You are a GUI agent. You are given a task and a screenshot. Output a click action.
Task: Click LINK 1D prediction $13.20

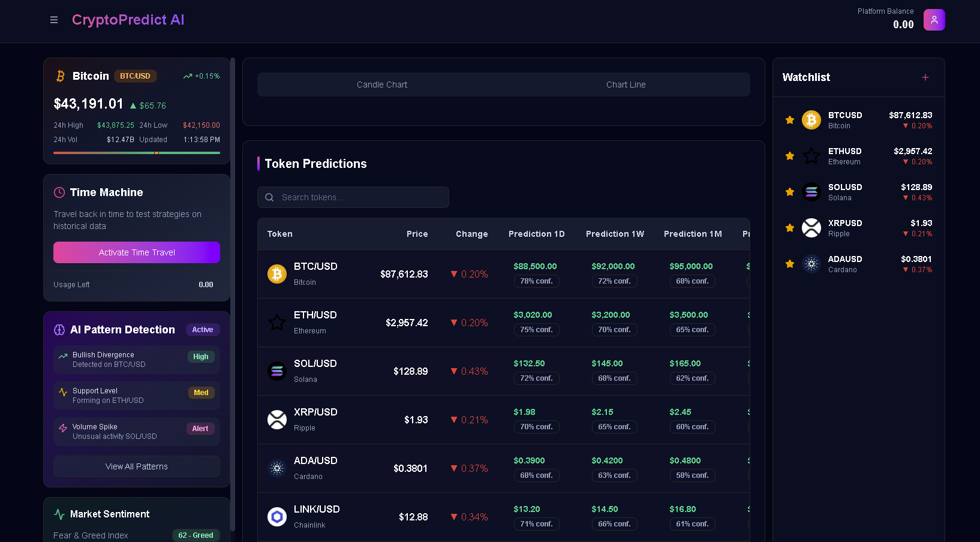point(527,509)
